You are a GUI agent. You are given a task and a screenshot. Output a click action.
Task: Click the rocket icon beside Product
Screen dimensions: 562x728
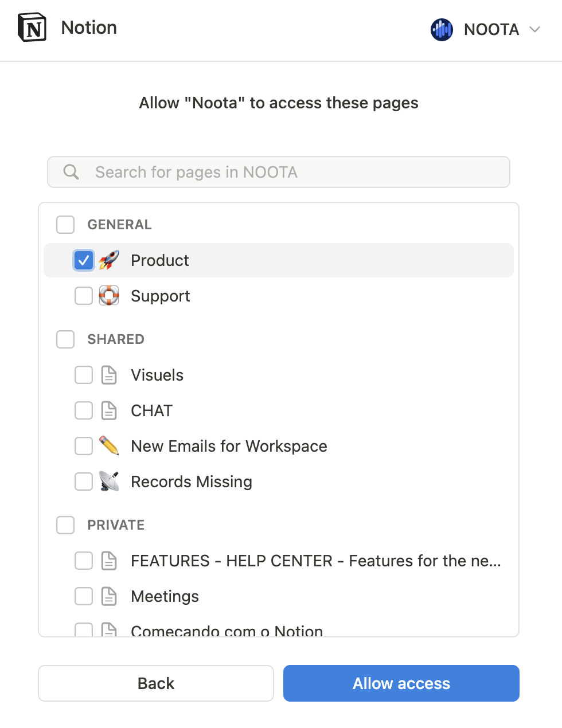click(109, 260)
